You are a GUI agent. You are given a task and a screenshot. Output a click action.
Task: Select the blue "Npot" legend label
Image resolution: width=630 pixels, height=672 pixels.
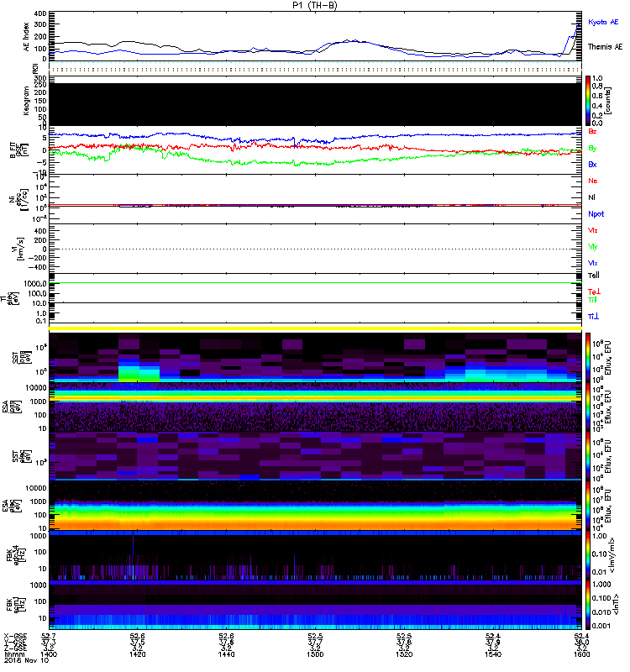click(x=596, y=214)
